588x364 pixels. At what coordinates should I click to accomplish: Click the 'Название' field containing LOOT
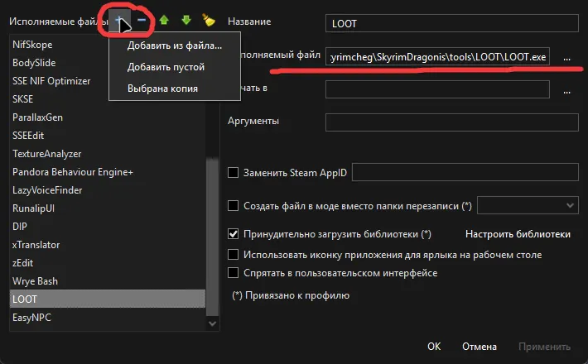click(x=452, y=24)
